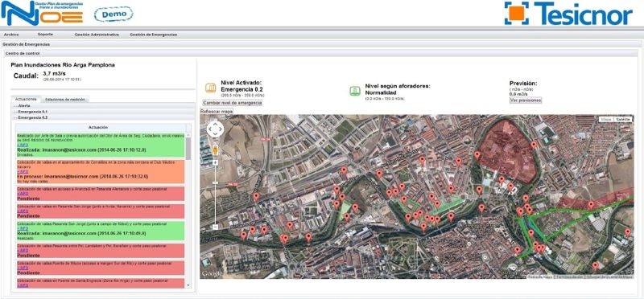The width and height of the screenshot is (644, 299).
Task: Open the Soporte menu
Action: pos(45,35)
